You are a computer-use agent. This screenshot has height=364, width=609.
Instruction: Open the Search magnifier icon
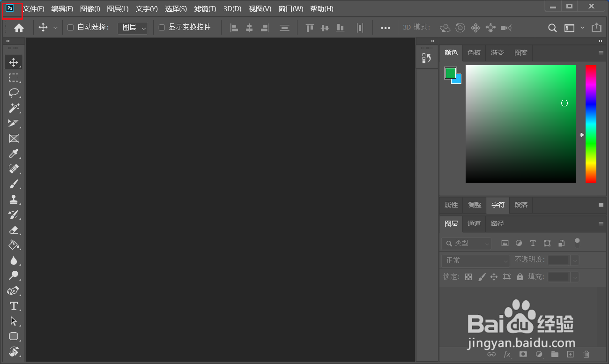(x=552, y=28)
